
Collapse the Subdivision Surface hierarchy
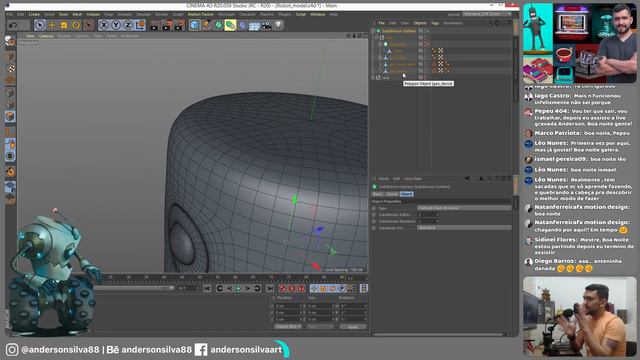click(373, 31)
